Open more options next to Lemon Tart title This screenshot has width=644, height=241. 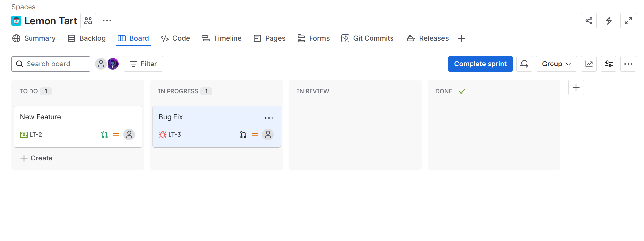click(107, 20)
